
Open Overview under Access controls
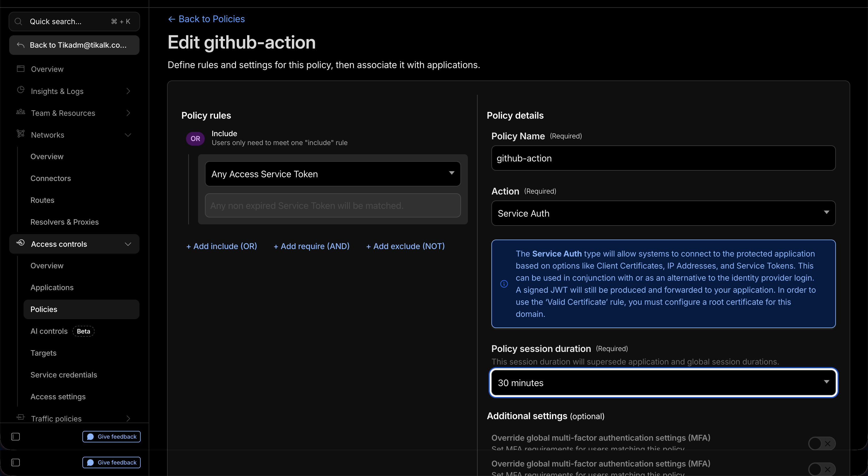pos(47,266)
